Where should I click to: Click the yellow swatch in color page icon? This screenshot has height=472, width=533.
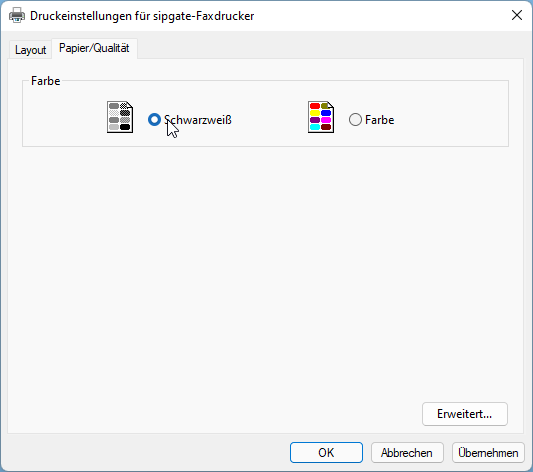315,113
